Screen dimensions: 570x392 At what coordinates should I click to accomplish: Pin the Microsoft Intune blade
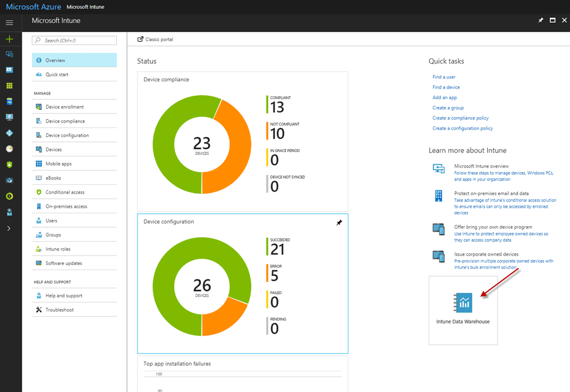pyautogui.click(x=540, y=21)
